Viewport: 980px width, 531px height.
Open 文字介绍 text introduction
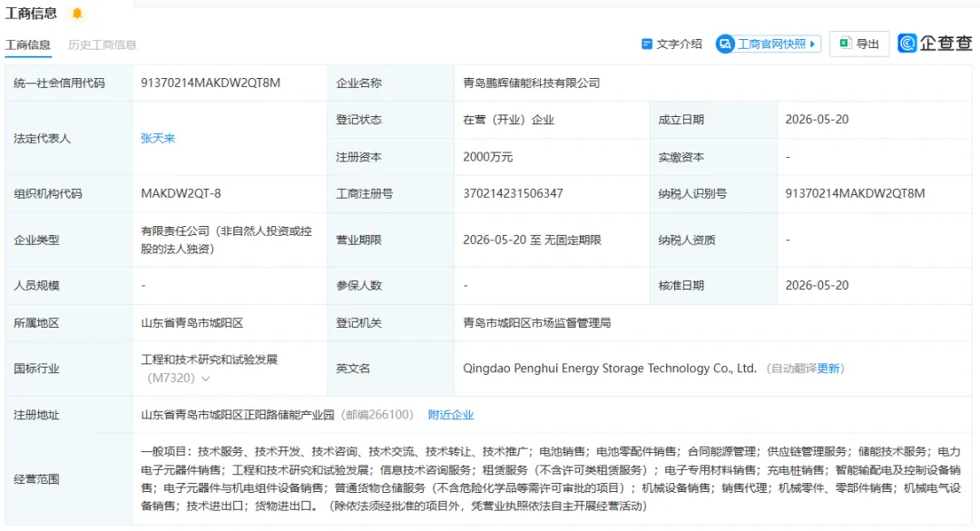[x=671, y=44]
